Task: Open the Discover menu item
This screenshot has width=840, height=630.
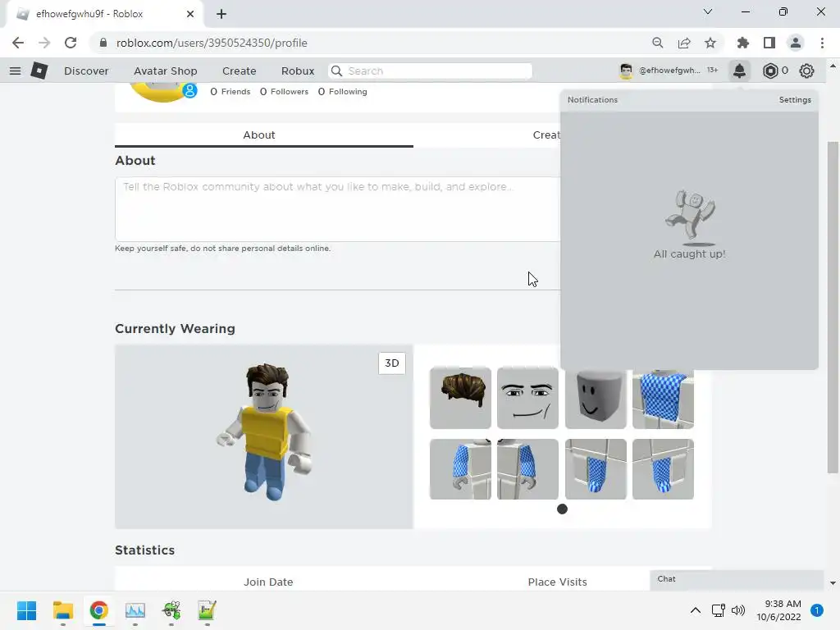Action: click(x=86, y=71)
